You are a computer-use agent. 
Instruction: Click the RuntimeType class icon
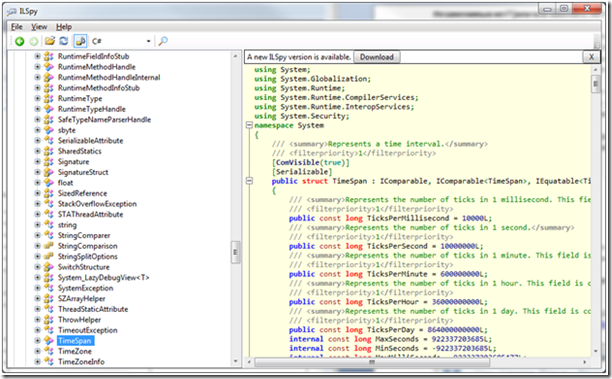(49, 98)
